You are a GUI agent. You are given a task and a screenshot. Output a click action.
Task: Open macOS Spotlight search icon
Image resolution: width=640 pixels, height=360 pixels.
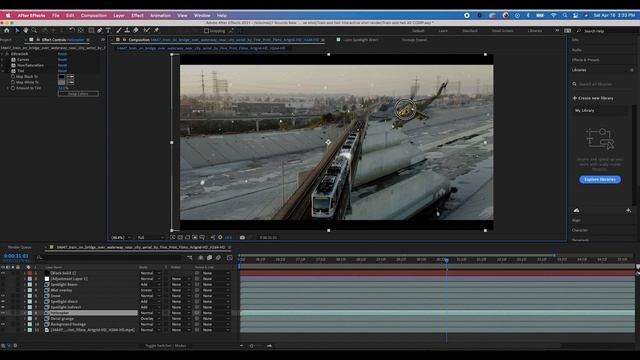pyautogui.click(x=565, y=15)
